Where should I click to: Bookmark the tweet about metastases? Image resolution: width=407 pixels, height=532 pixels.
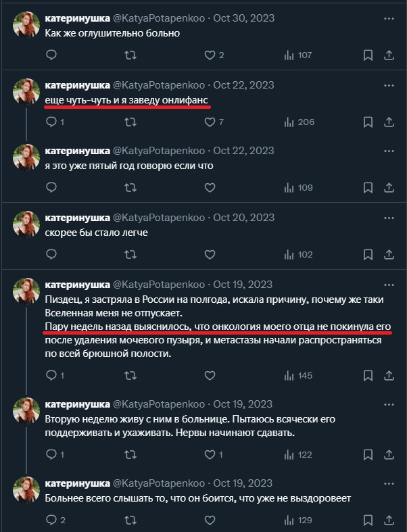click(x=368, y=375)
